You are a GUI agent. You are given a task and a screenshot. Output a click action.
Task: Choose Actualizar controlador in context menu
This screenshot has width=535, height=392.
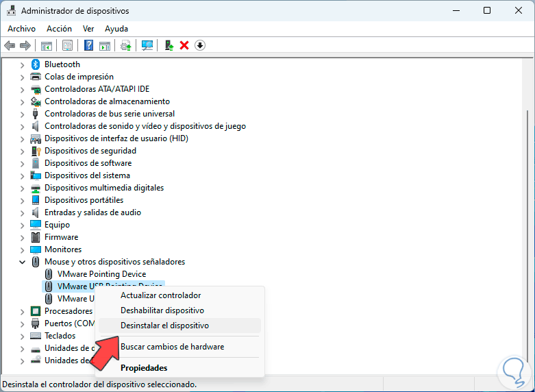point(179,295)
